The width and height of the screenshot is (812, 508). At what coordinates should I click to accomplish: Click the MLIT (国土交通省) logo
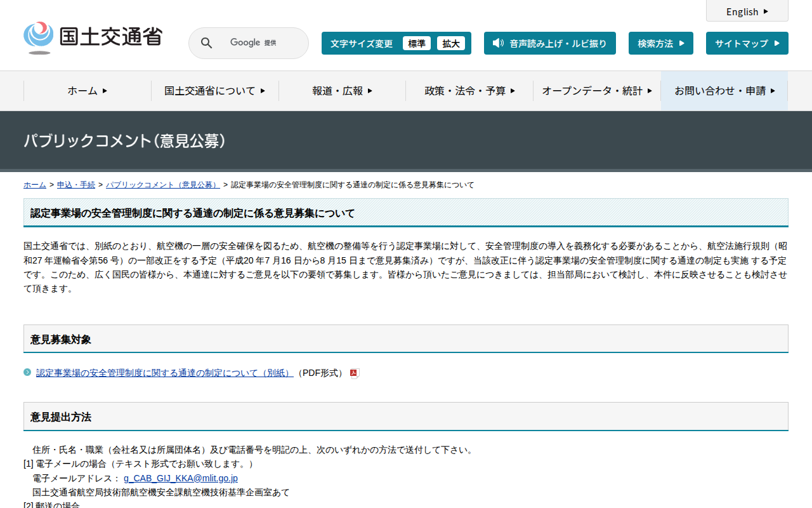(93, 37)
